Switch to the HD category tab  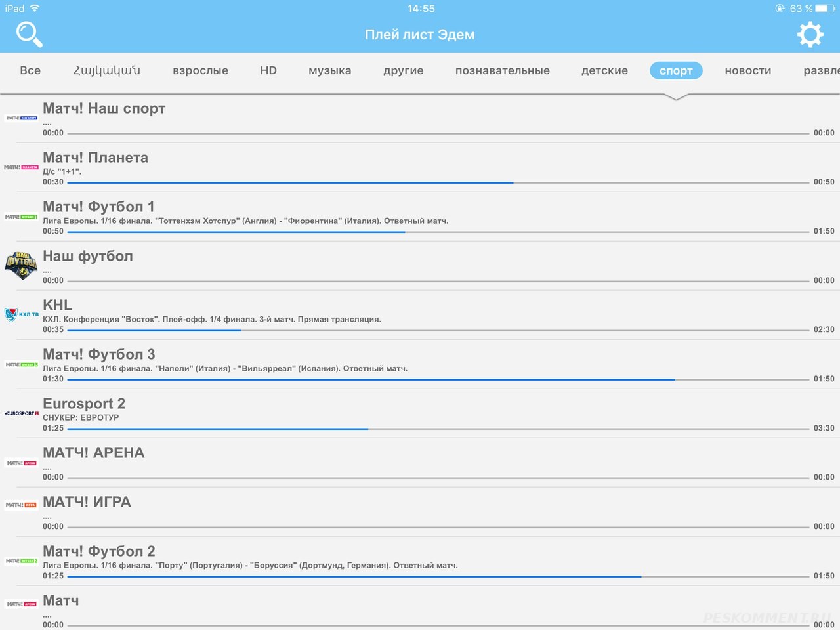click(268, 70)
